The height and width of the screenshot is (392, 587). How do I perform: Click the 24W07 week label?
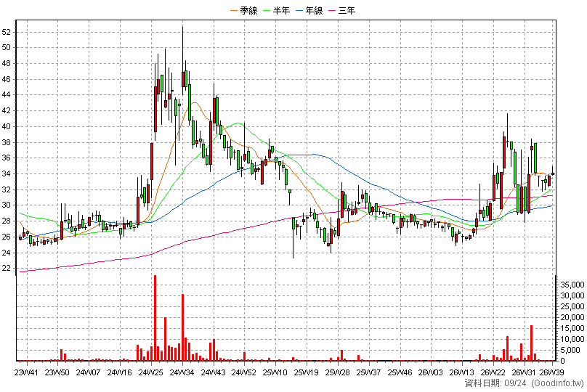(88, 372)
